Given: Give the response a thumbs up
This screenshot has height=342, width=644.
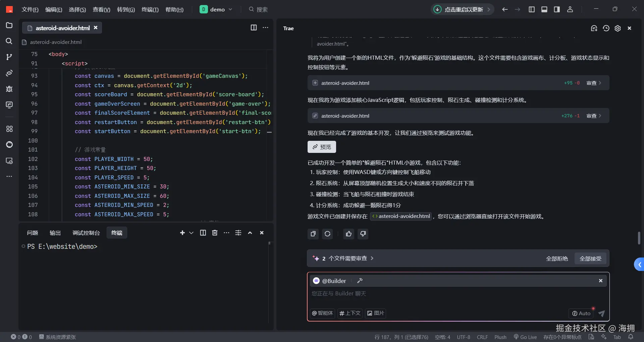Looking at the screenshot, I should [x=349, y=234].
